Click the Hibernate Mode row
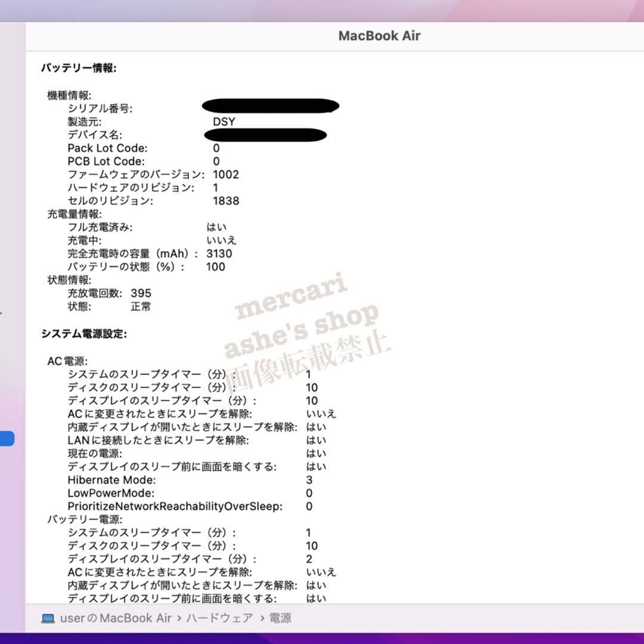 pyautogui.click(x=113, y=479)
